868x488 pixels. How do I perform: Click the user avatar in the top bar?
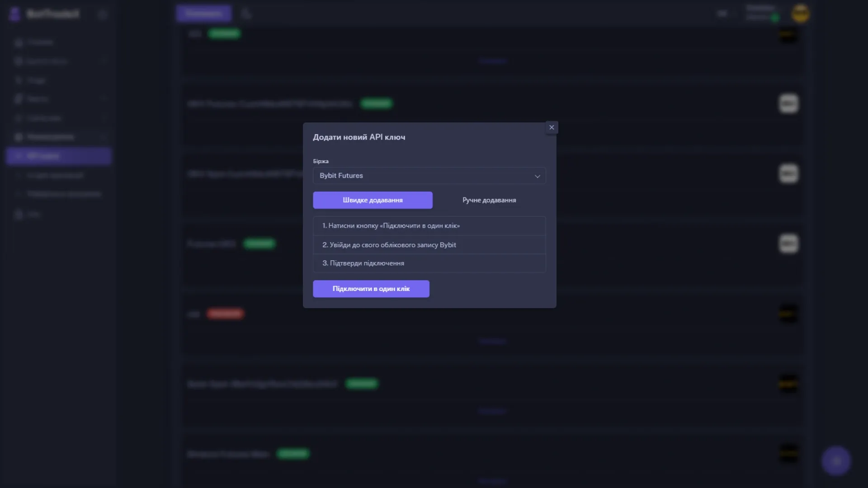tap(800, 13)
